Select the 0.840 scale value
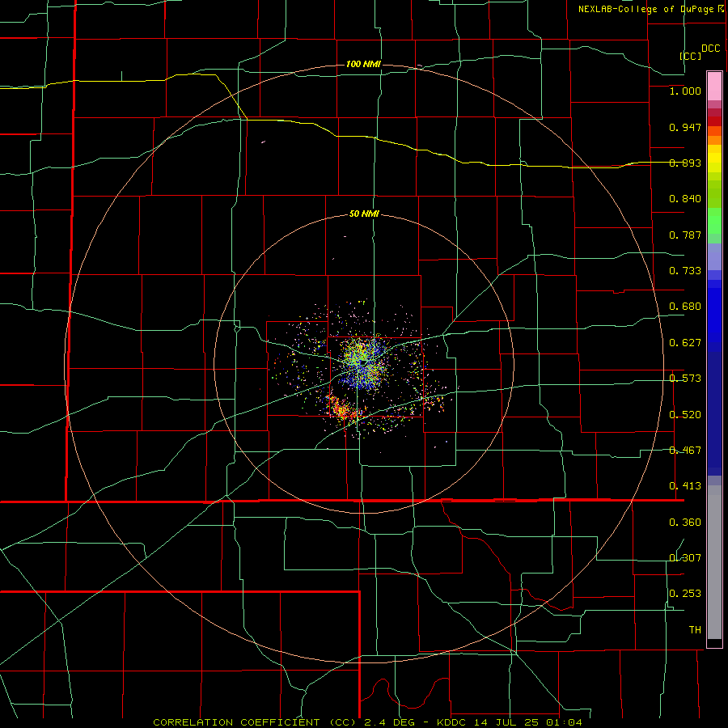 685,199
